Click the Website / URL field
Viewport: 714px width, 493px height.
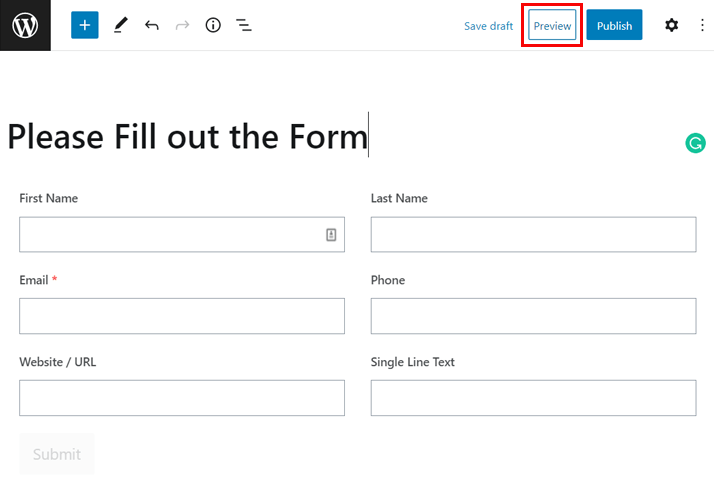[181, 398]
